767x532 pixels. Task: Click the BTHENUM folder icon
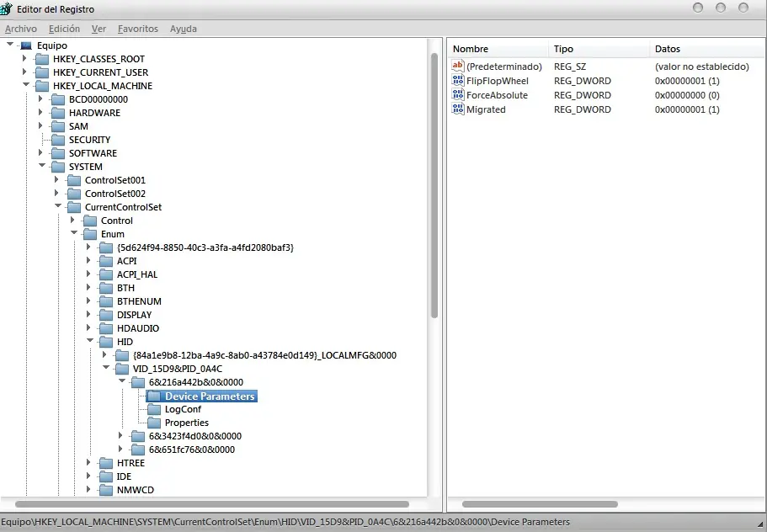point(106,301)
